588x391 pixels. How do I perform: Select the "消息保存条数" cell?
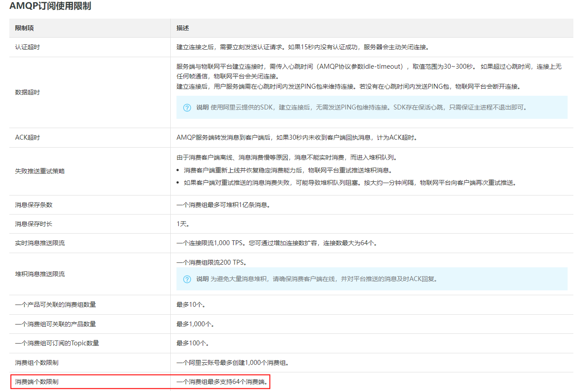coord(90,205)
